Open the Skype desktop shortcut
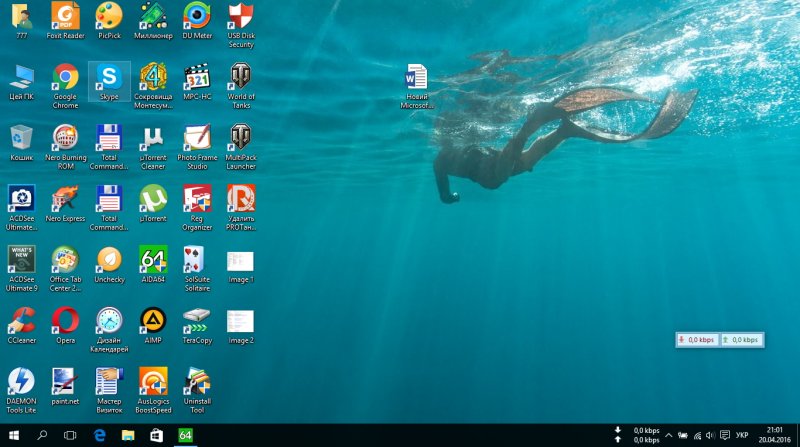Screen dimensions: 800x447 pyautogui.click(x=109, y=78)
